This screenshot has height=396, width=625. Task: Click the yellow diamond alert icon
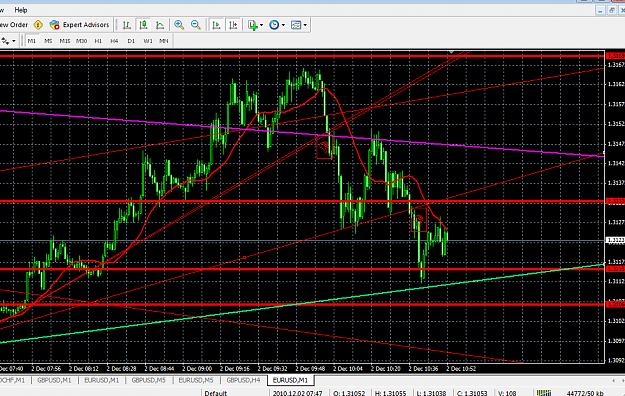click(38, 25)
